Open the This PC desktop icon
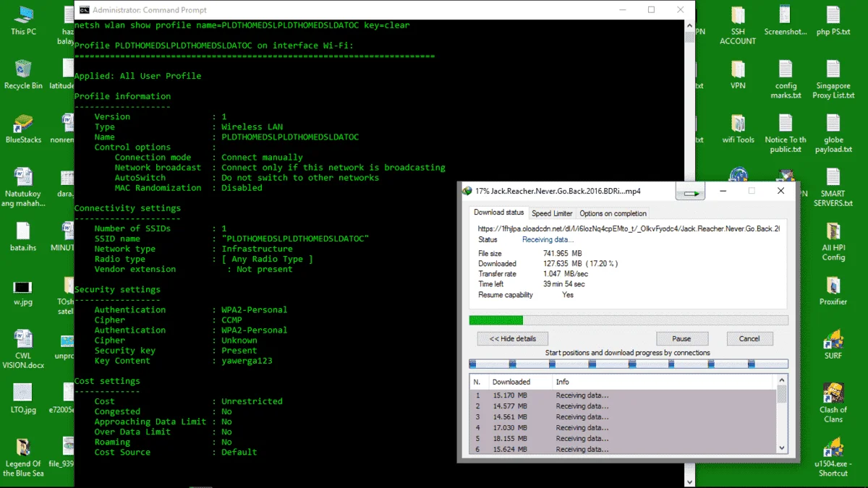868x488 pixels. (23, 20)
